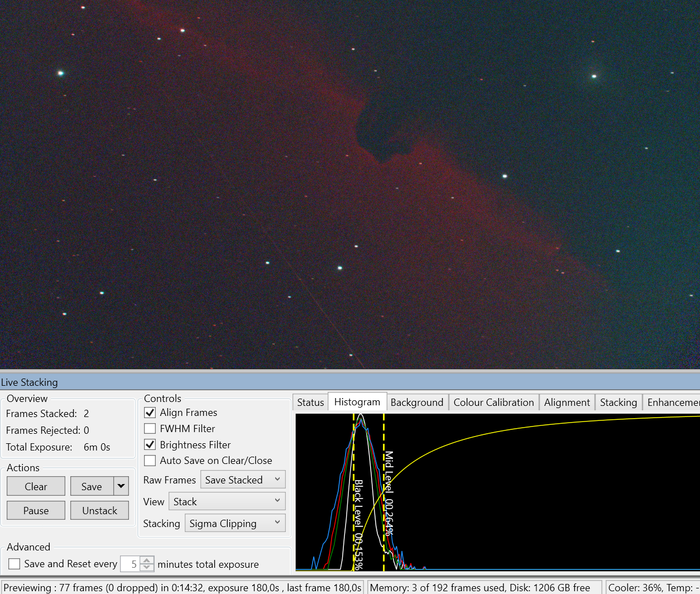Open the Raw Frames dropdown

coord(243,480)
